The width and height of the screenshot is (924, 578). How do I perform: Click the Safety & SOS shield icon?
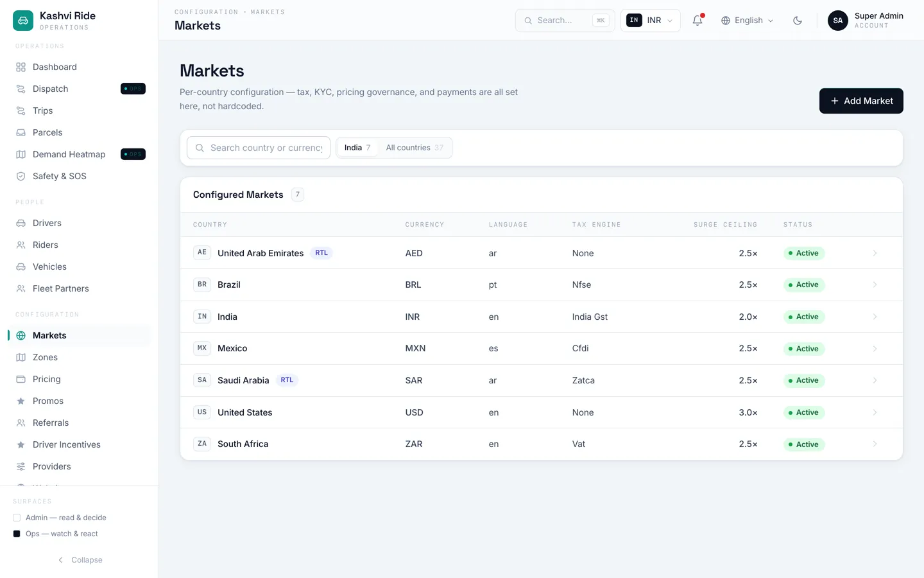(21, 176)
